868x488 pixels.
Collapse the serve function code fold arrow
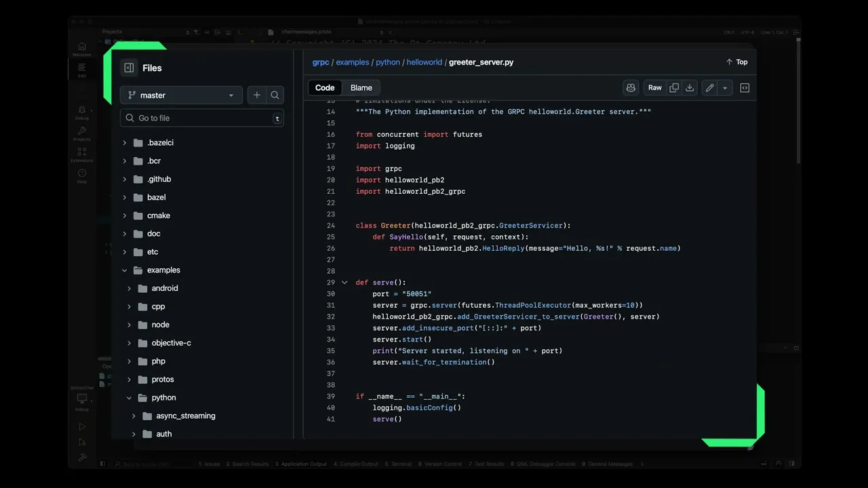pos(344,283)
